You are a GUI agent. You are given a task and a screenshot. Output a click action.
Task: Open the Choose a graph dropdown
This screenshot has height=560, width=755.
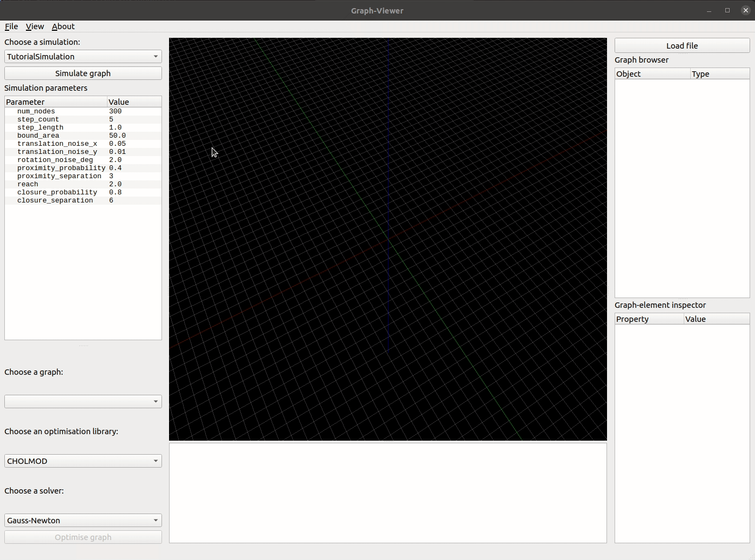coord(83,401)
